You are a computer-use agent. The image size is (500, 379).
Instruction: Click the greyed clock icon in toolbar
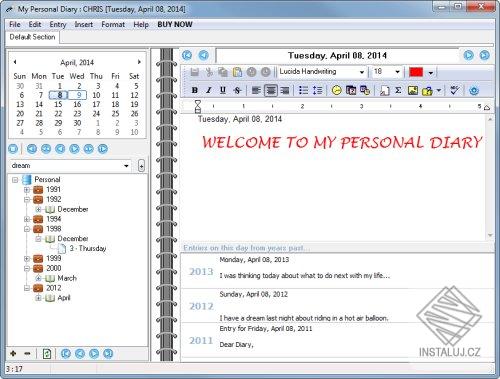(x=266, y=72)
